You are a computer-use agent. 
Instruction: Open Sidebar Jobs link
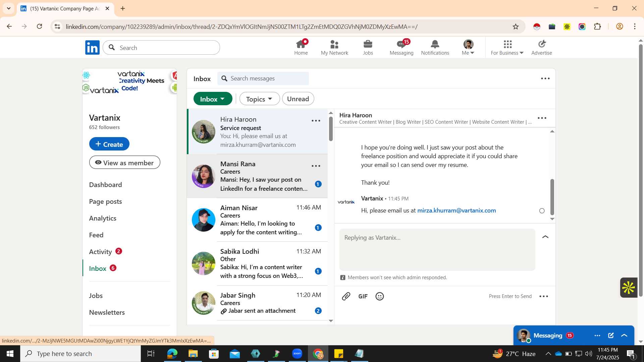pyautogui.click(x=96, y=296)
